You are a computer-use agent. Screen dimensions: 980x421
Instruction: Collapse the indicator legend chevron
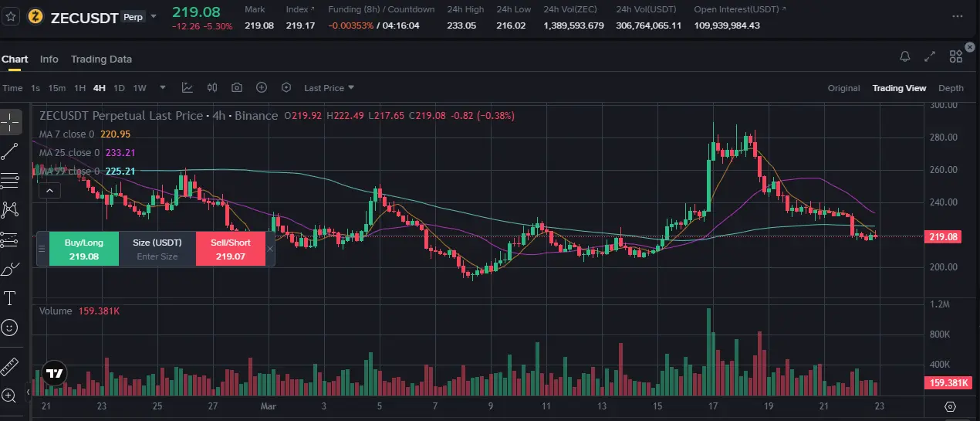[49, 190]
